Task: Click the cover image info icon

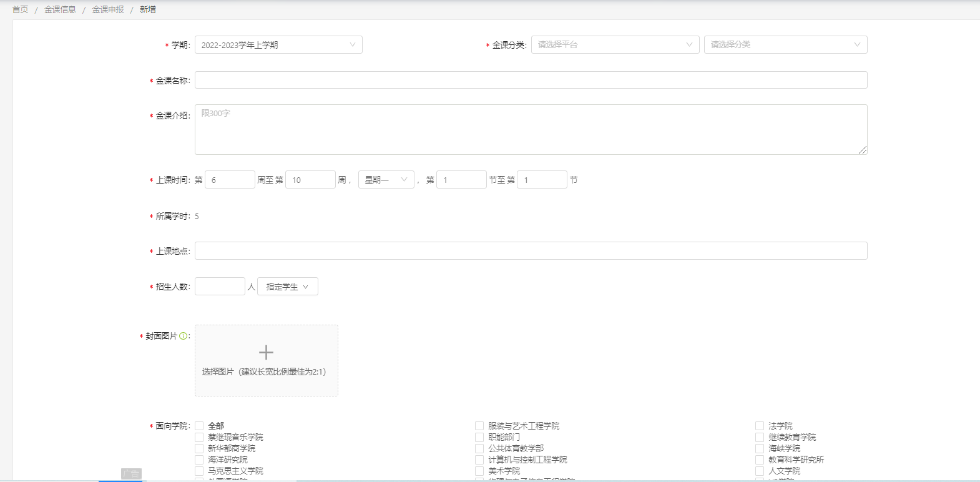Action: (184, 336)
